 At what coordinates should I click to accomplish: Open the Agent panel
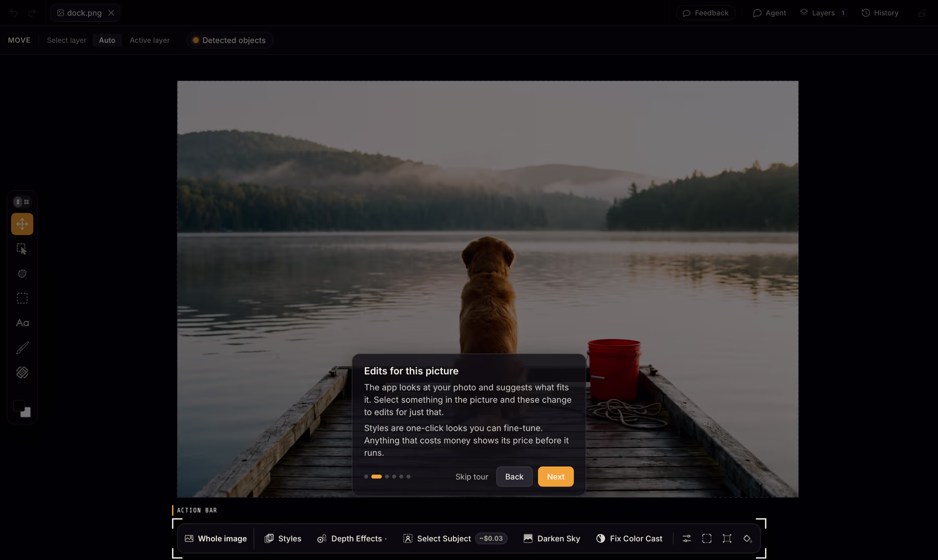(x=770, y=13)
